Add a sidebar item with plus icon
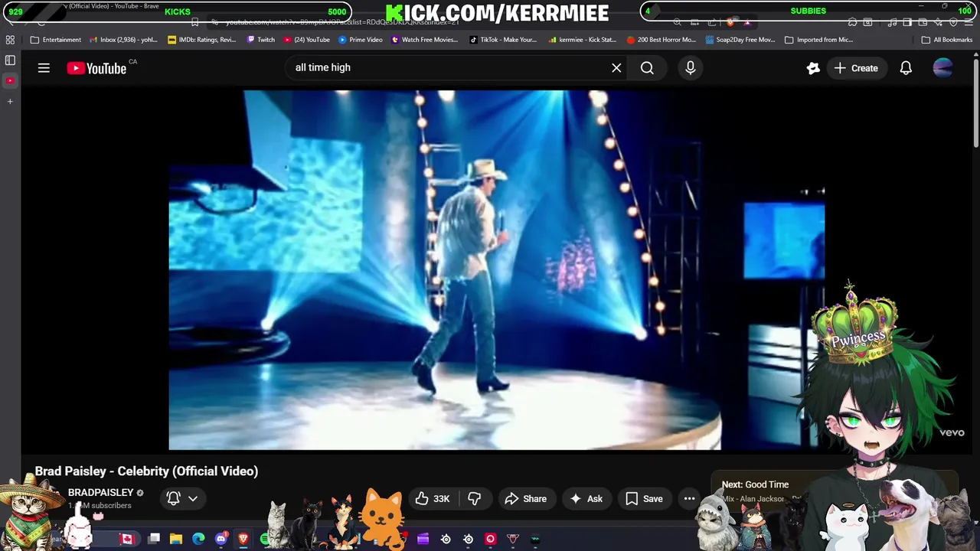The height and width of the screenshot is (551, 980). (x=10, y=101)
